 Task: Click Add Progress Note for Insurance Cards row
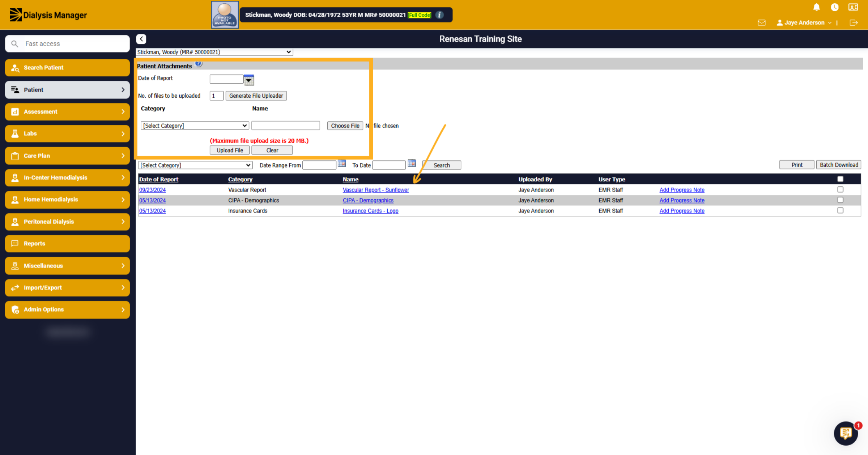click(682, 211)
